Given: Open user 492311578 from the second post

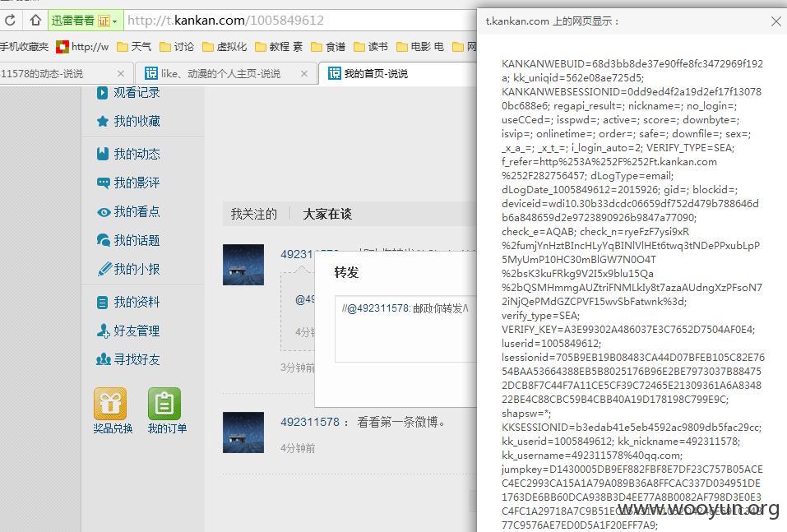Looking at the screenshot, I should [x=310, y=422].
